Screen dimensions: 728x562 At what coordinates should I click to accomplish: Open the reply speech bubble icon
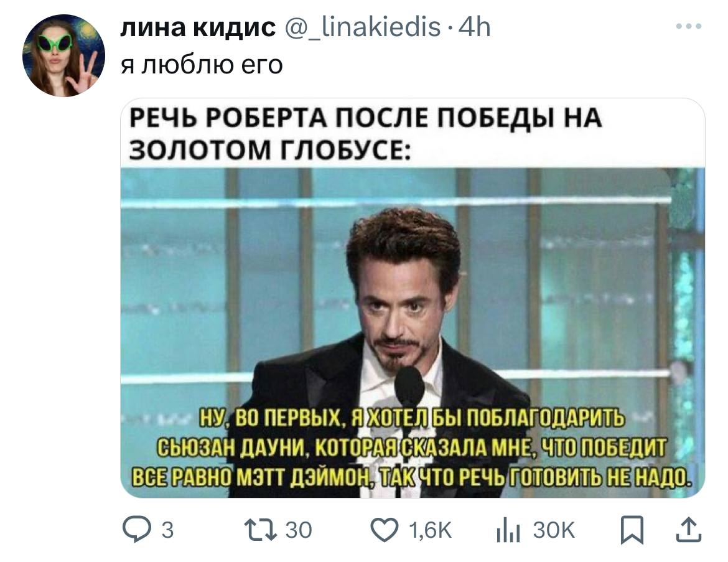[136, 530]
